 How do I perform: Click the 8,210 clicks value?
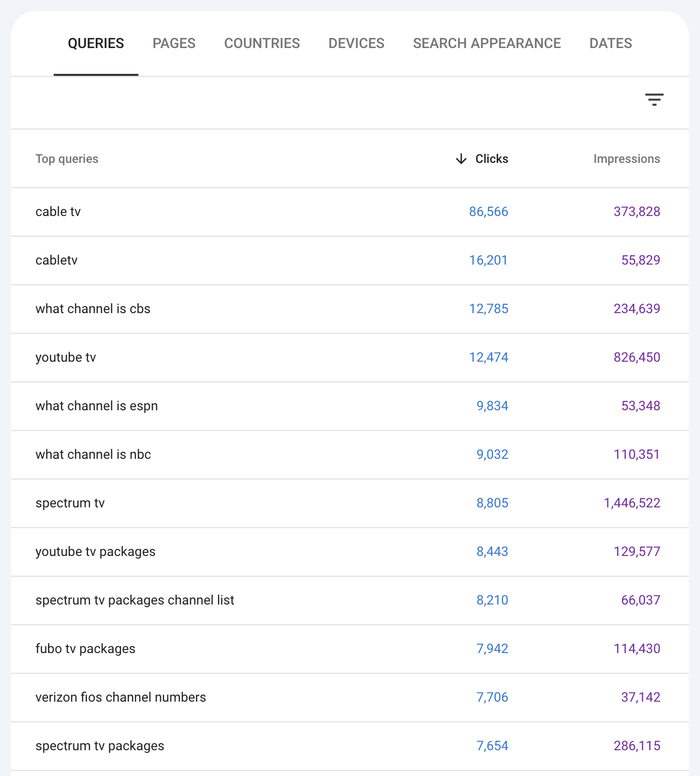(493, 600)
